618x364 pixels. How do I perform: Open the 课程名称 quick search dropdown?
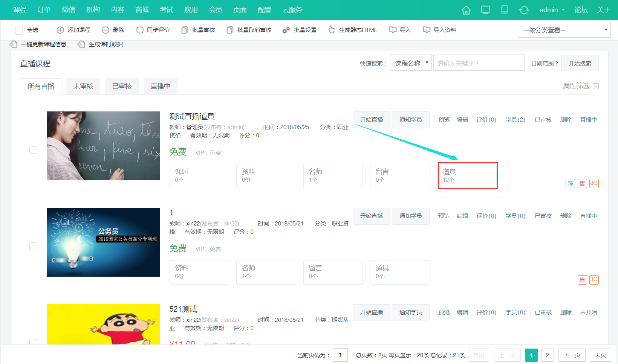[x=410, y=62]
